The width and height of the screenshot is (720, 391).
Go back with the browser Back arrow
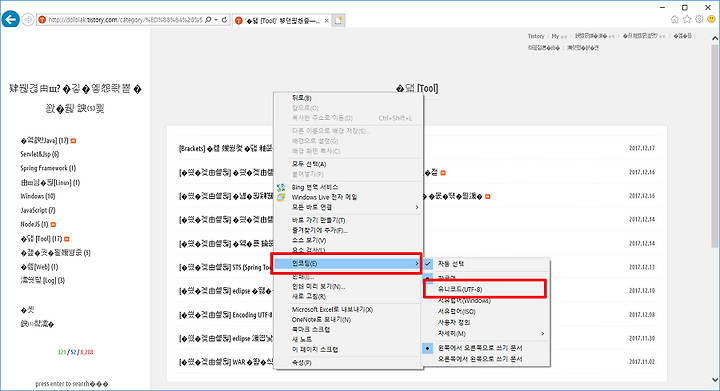coord(11,19)
